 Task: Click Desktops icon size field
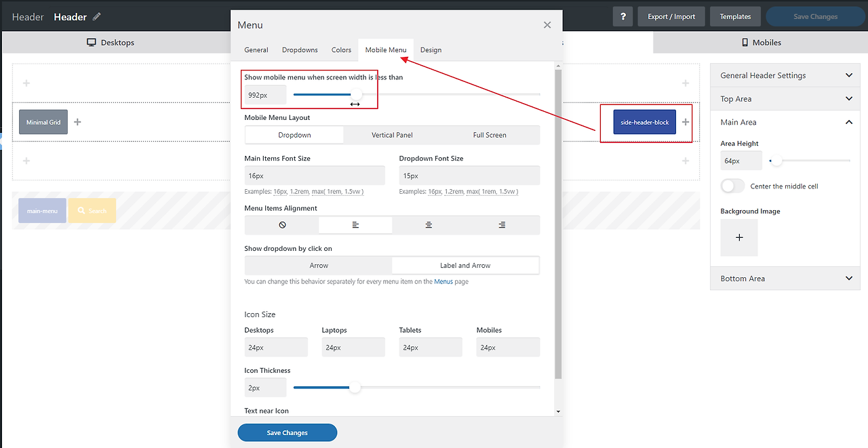tap(276, 347)
